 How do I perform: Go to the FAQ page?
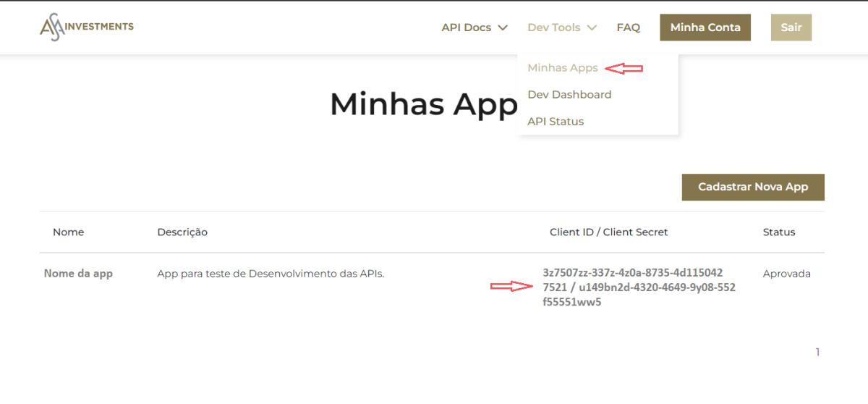(629, 28)
